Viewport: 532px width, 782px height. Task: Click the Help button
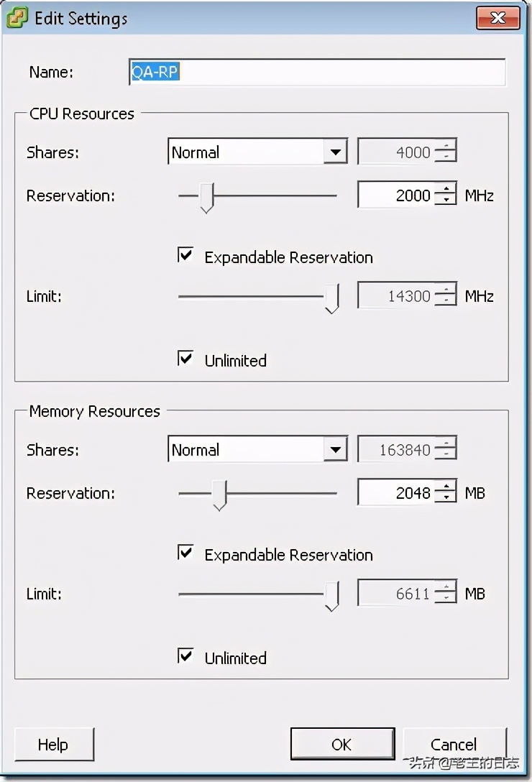coord(54,744)
